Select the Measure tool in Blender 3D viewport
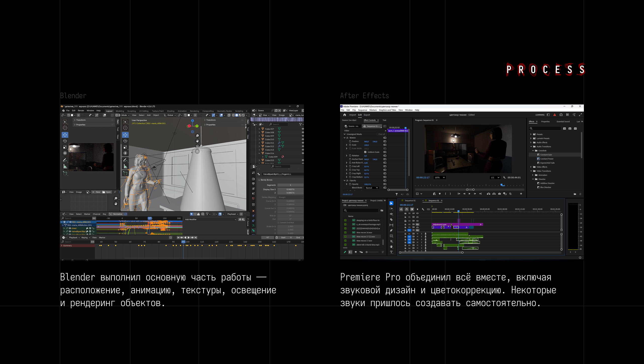The width and height of the screenshot is (644, 364). (125, 166)
